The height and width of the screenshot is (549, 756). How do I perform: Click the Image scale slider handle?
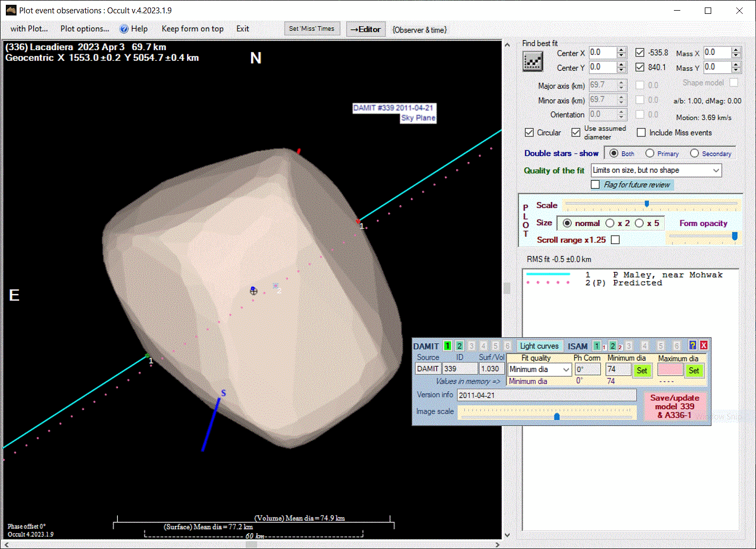557,416
